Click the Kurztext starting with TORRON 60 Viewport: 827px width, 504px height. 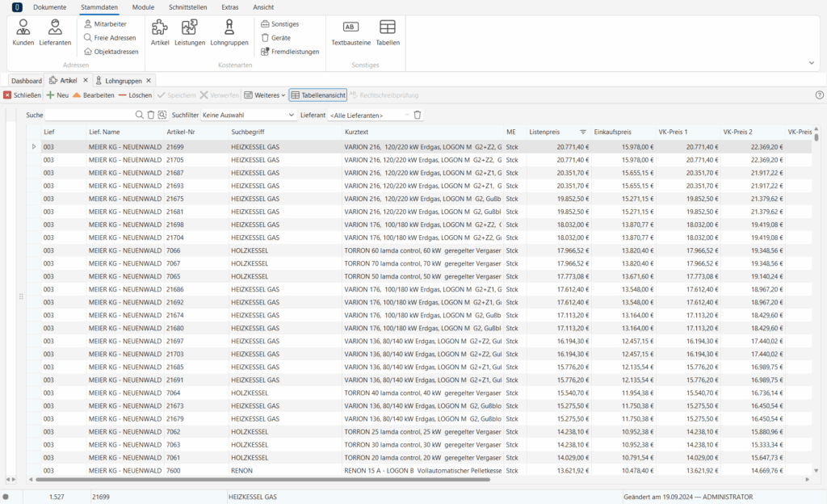click(423, 250)
